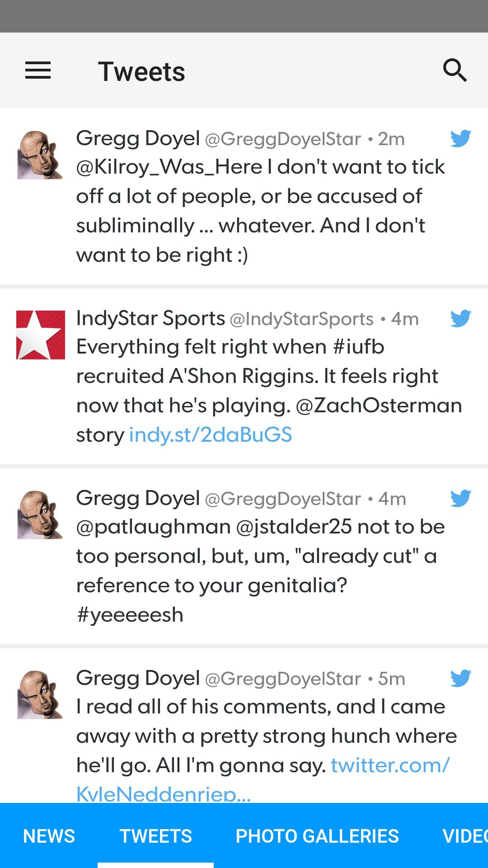Screen dimensions: 488x868
Task: Open the hamburger navigation menu
Action: click(38, 71)
